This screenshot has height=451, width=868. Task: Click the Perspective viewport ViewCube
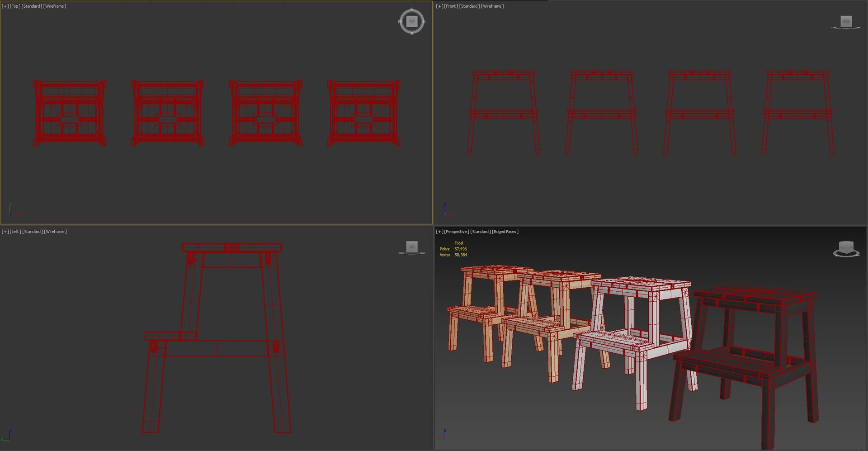click(846, 248)
